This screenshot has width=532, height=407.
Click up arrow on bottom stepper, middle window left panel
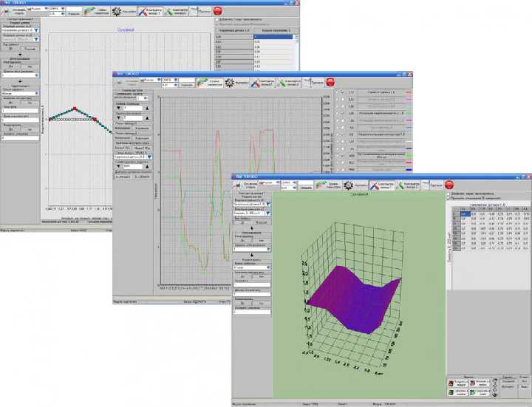[147, 166]
